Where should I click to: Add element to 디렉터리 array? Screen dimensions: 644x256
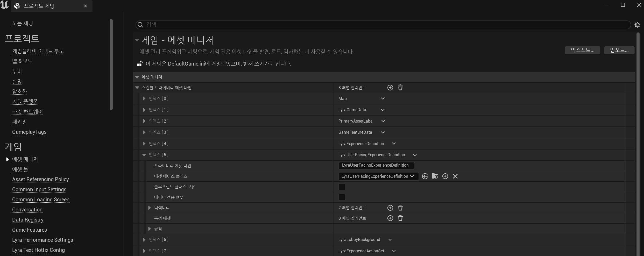click(x=390, y=208)
